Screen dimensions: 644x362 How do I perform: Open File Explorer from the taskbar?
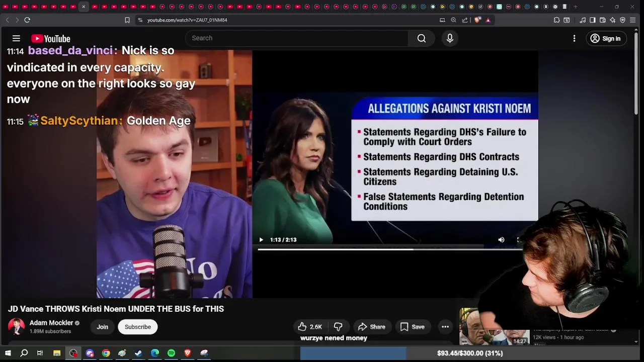pos(57,353)
